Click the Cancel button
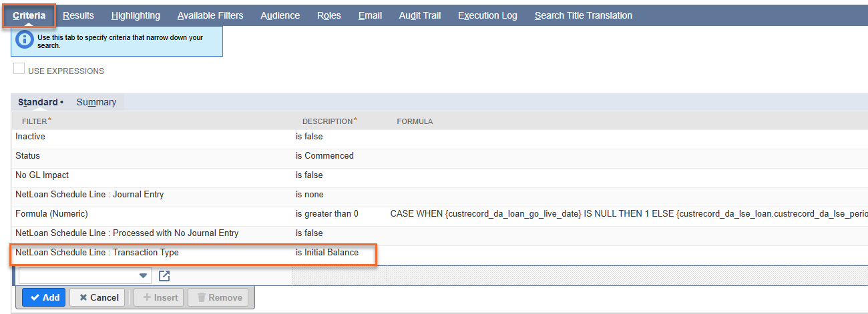 [x=97, y=297]
